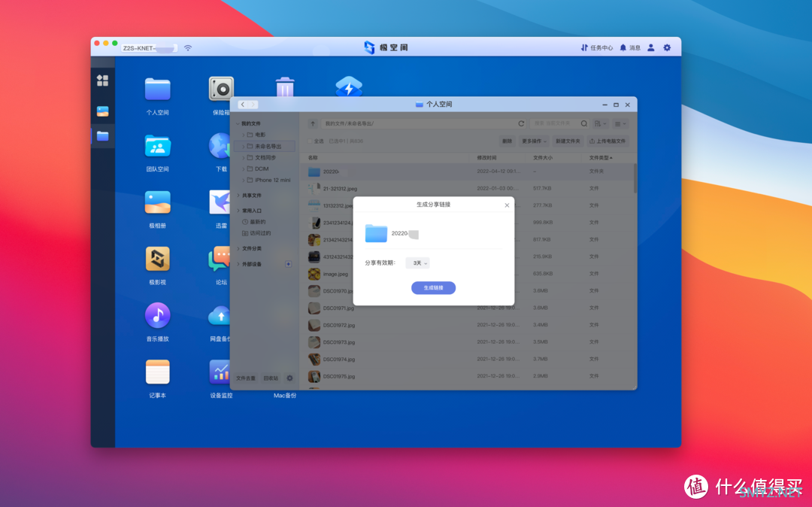Click the search magnifier icon in file window
The width and height of the screenshot is (812, 507).
[x=584, y=124]
